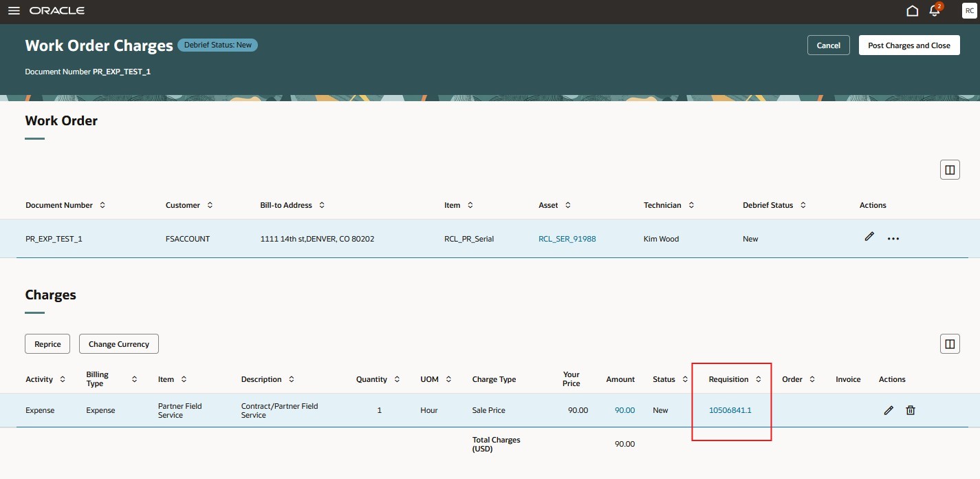Select the Contract/Partner Field Service description
The width and height of the screenshot is (980, 479).
[x=279, y=410]
